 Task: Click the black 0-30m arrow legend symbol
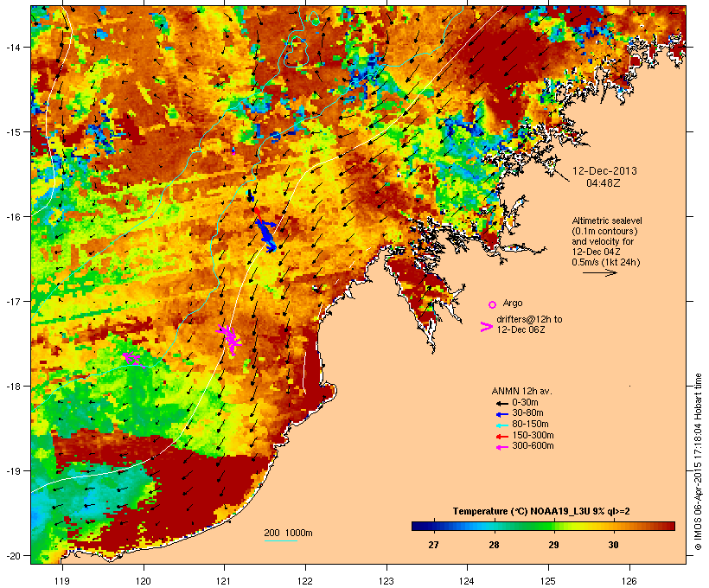click(502, 403)
